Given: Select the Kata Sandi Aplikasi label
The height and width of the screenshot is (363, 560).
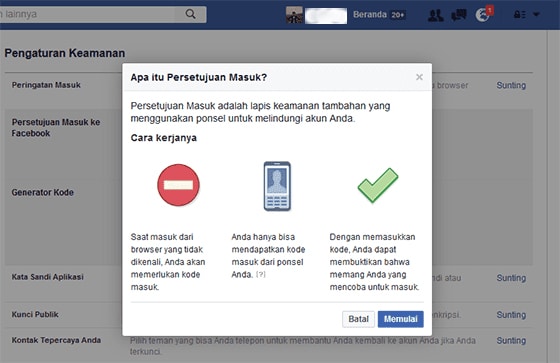Looking at the screenshot, I should pyautogui.click(x=48, y=277).
